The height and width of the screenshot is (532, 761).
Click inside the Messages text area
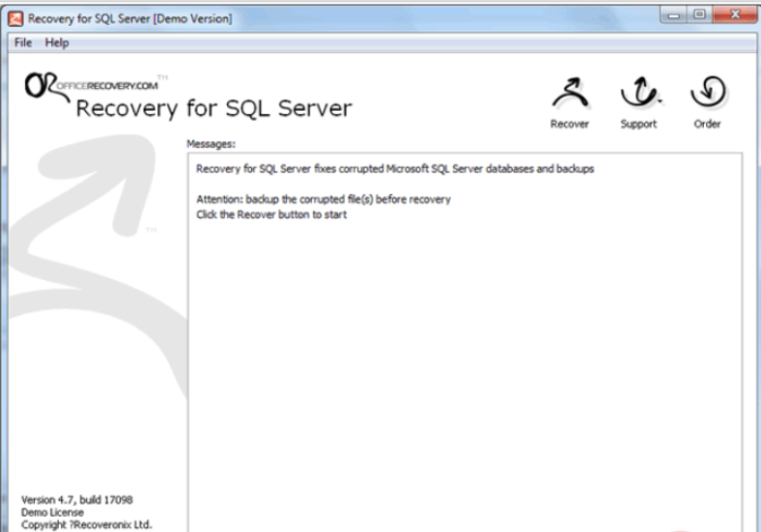[465, 342]
